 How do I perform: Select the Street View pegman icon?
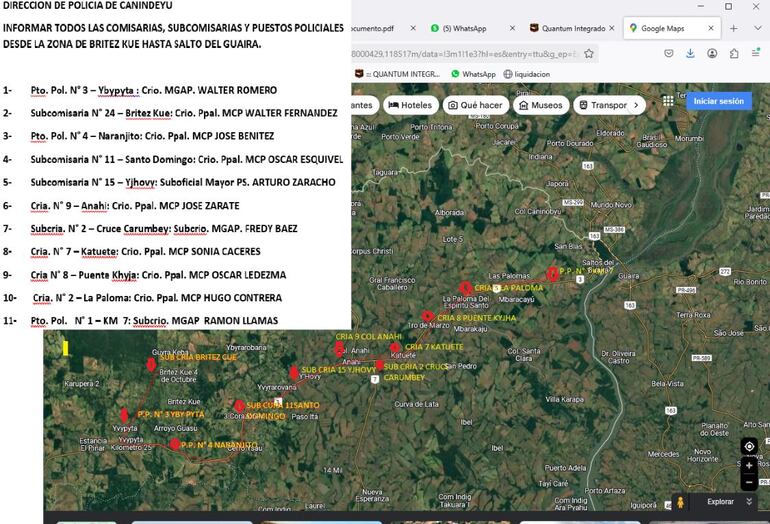(x=681, y=502)
